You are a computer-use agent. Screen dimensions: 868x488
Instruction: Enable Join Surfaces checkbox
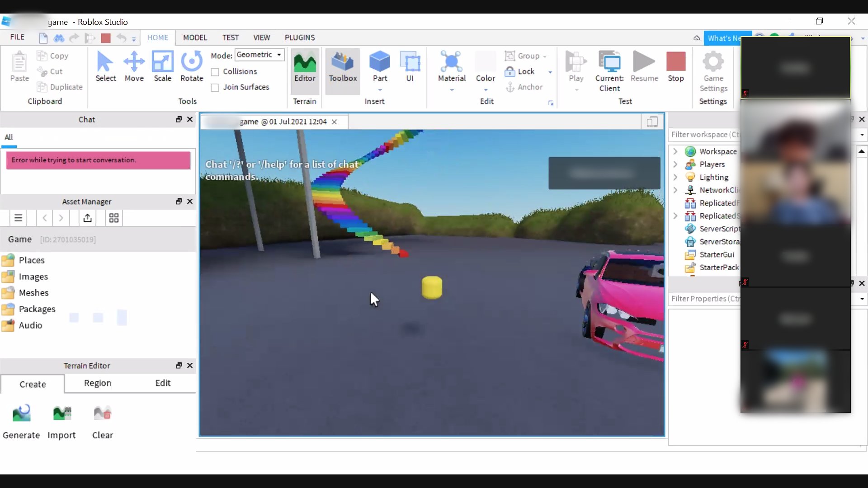tap(215, 87)
